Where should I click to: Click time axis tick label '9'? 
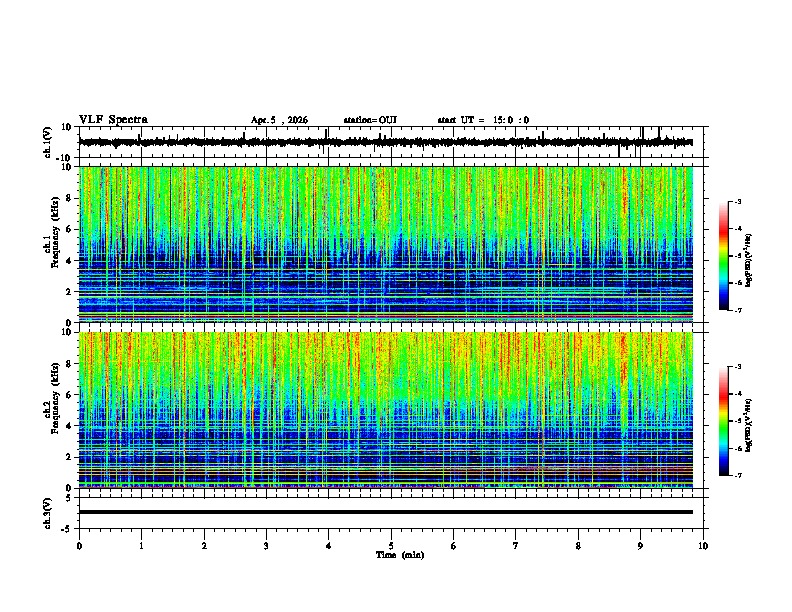(x=640, y=546)
